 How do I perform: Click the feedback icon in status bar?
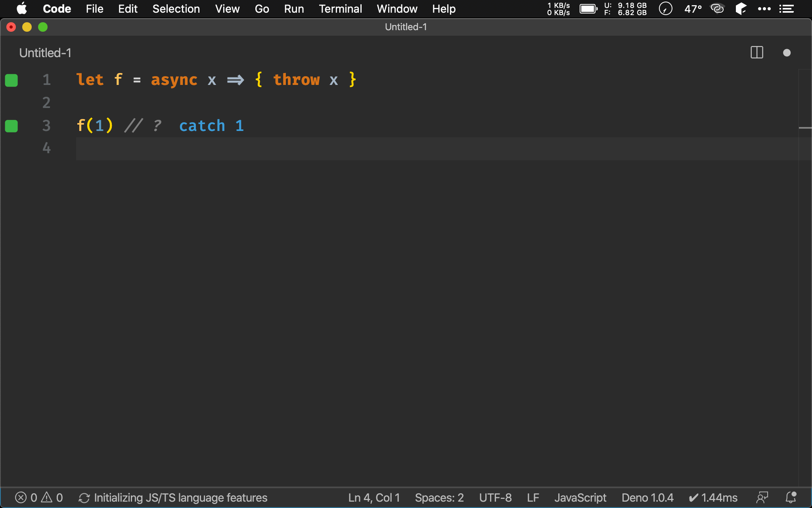tap(762, 497)
